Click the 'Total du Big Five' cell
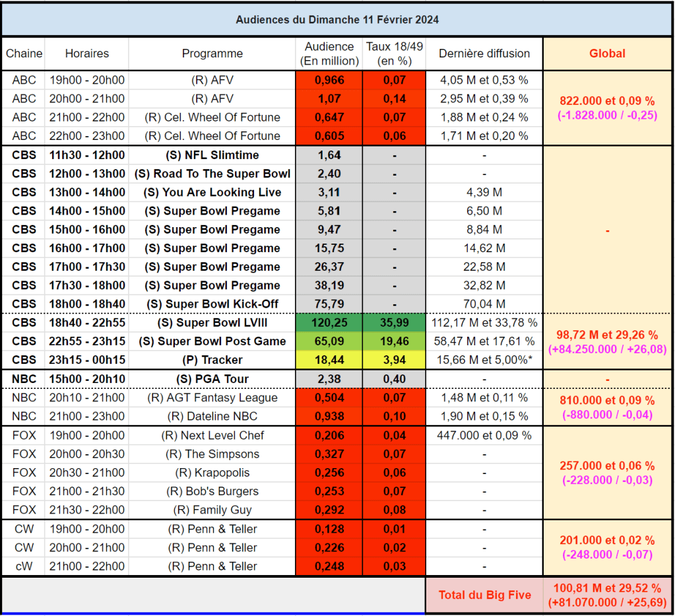 (484, 595)
